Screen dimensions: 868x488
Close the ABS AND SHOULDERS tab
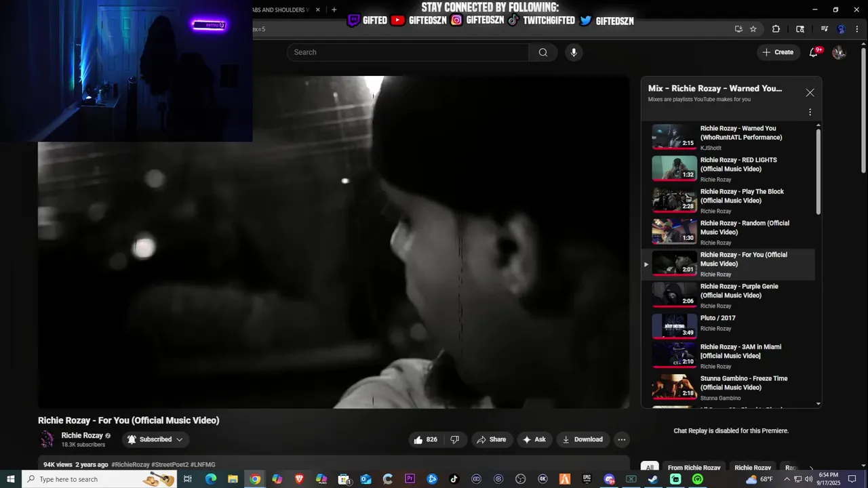(318, 9)
